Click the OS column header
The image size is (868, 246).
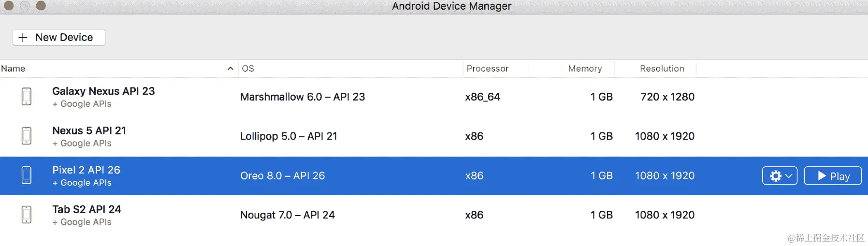350,69
